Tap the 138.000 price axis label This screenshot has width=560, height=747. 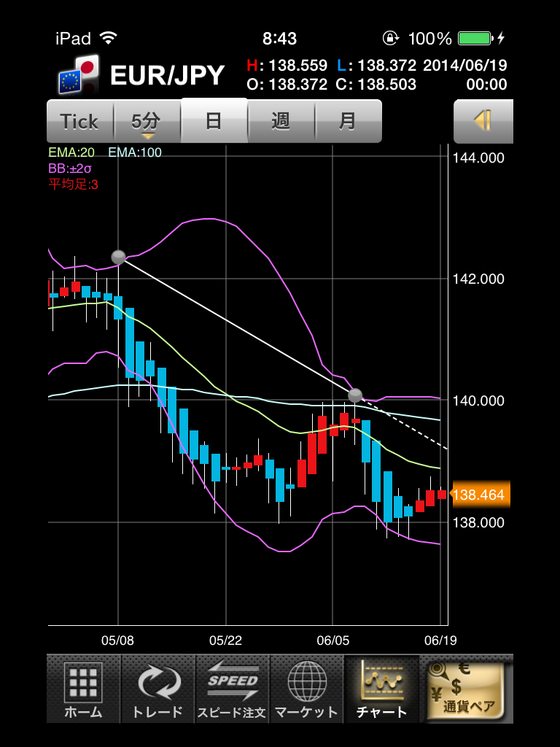(x=478, y=522)
